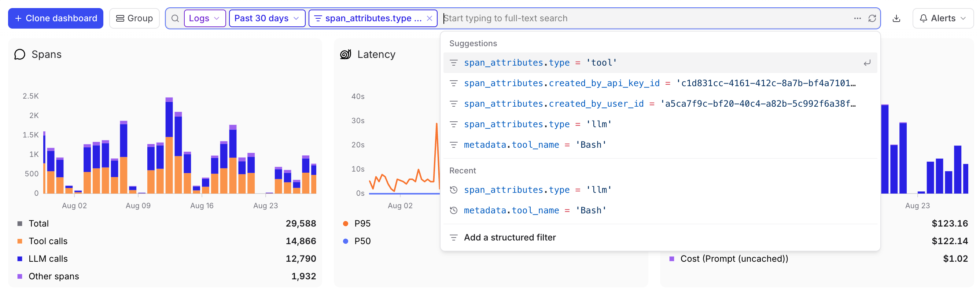Click the P95 latency spike line
Image resolution: width=980 pixels, height=294 pixels.
point(437,152)
